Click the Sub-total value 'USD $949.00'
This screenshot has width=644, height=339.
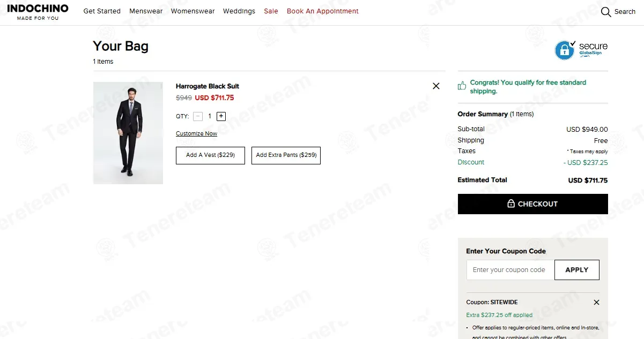tap(587, 130)
